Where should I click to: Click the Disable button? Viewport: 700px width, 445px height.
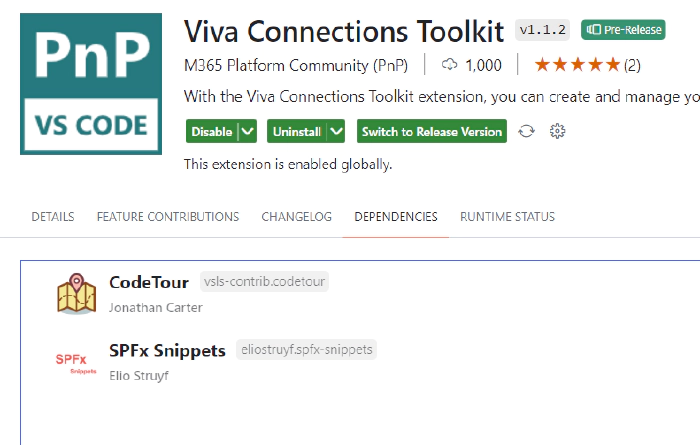212,131
